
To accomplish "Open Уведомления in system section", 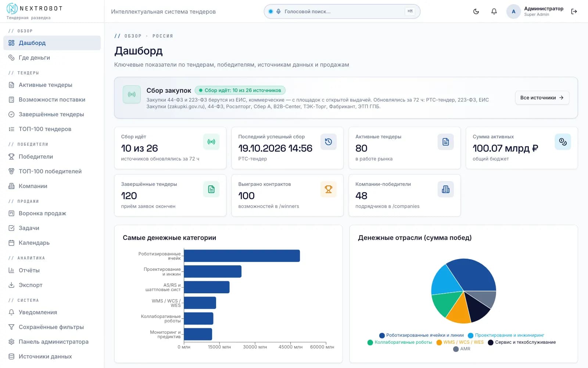I will coord(52,312).
